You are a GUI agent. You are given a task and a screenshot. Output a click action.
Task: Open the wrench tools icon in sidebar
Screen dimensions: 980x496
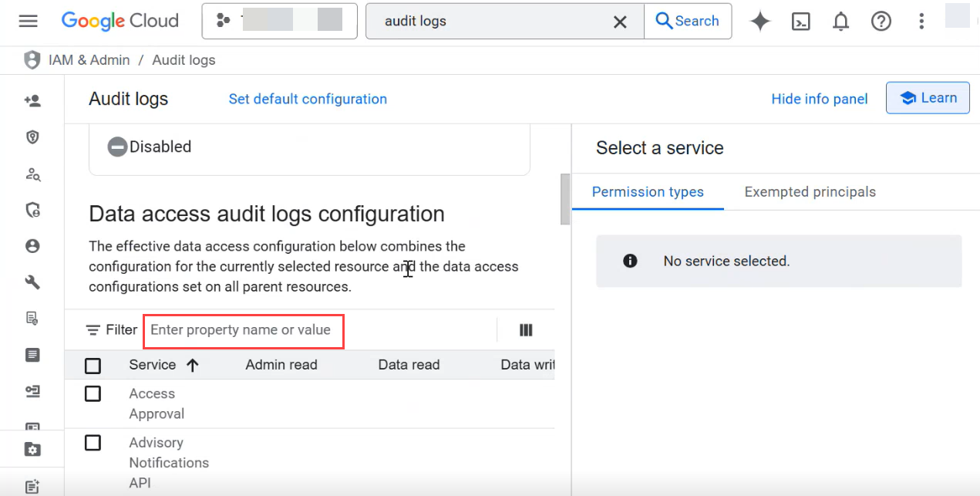coord(32,282)
